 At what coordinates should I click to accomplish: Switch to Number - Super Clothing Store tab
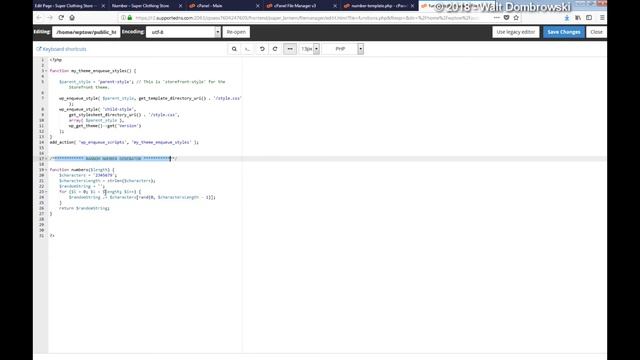point(141,6)
